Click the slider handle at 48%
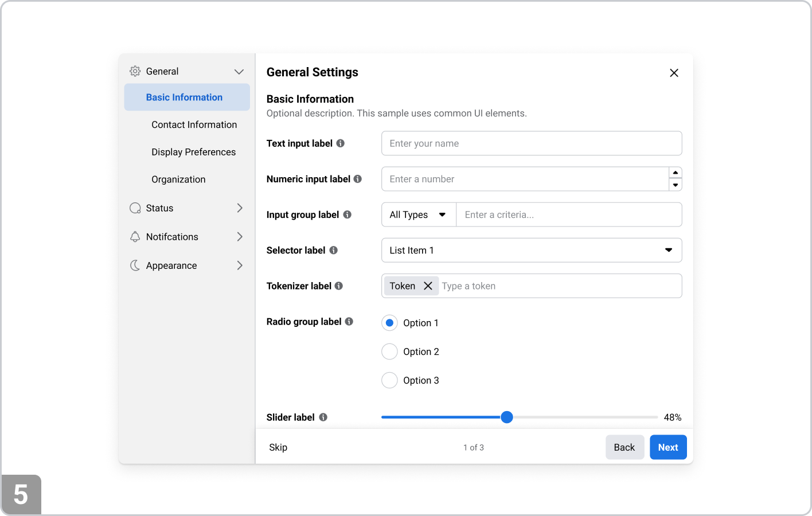Image resolution: width=812 pixels, height=516 pixels. (x=506, y=417)
